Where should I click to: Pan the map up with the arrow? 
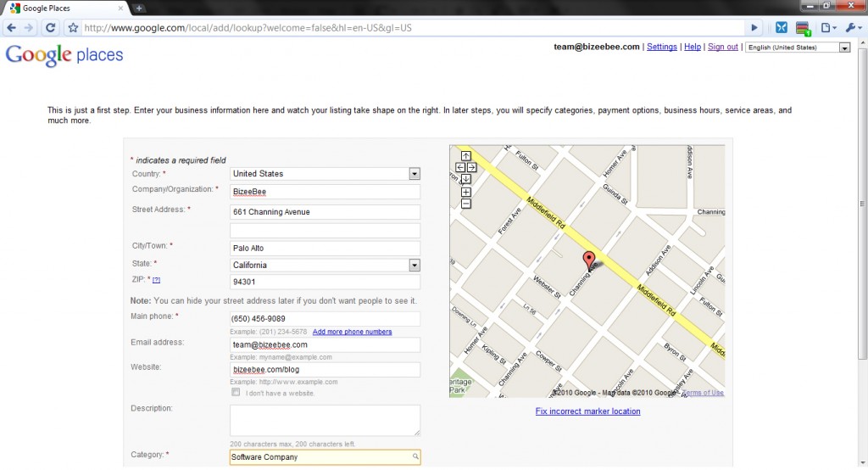pos(466,156)
